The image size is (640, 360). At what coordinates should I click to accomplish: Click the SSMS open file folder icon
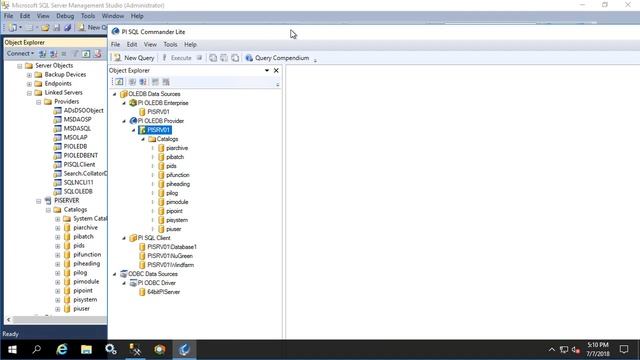click(45, 27)
